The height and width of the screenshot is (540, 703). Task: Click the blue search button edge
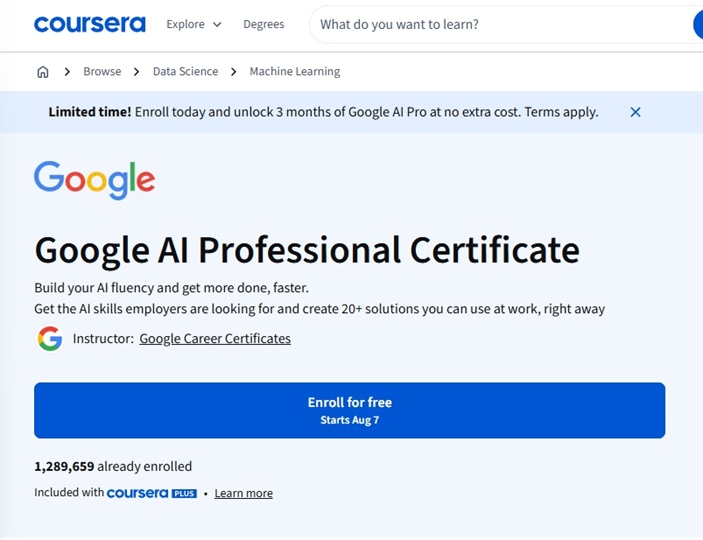(x=698, y=24)
